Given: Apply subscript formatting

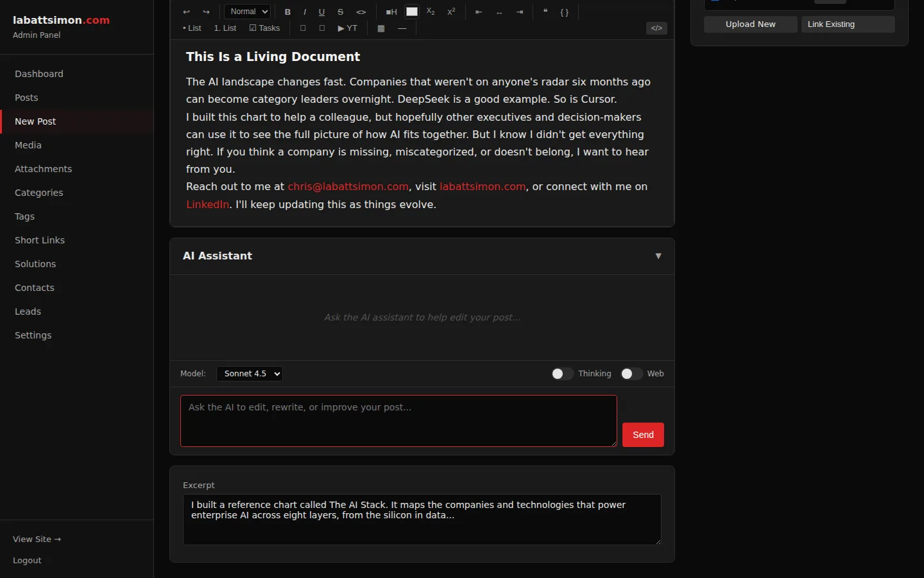Looking at the screenshot, I should pos(431,12).
